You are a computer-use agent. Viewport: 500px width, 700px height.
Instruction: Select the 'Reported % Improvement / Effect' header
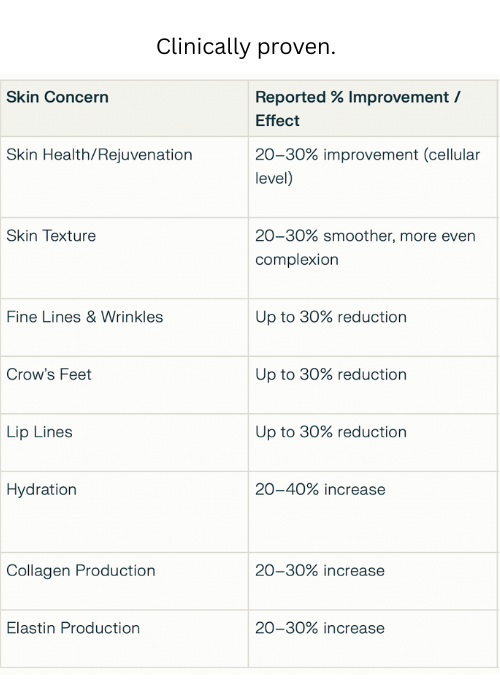[x=358, y=108]
